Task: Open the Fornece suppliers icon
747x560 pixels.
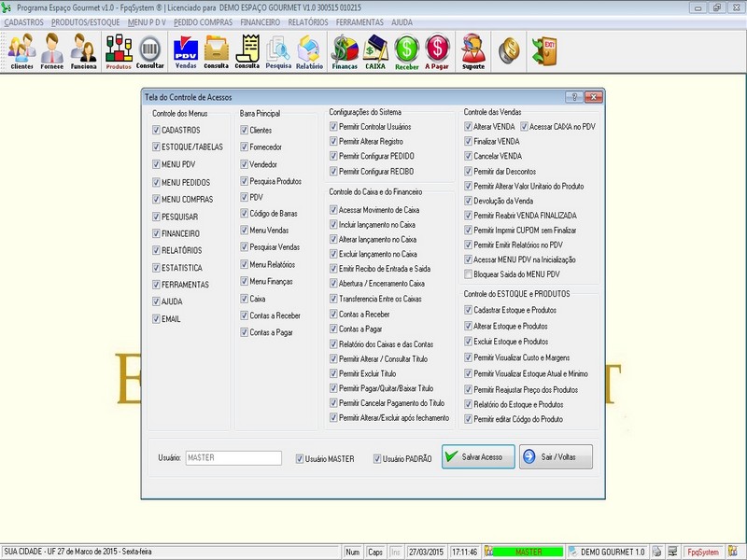Action: [x=52, y=51]
